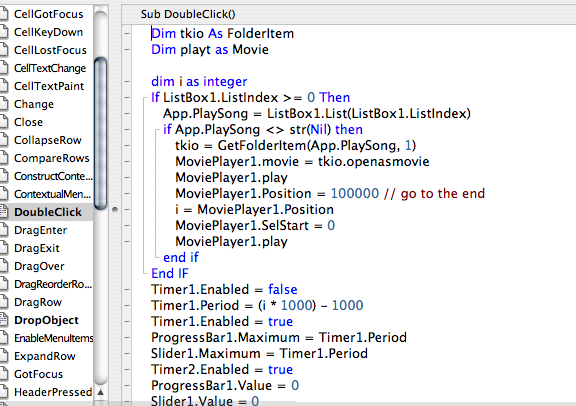576x406 pixels.
Task: Select the GotFocus event
Action: tap(39, 374)
